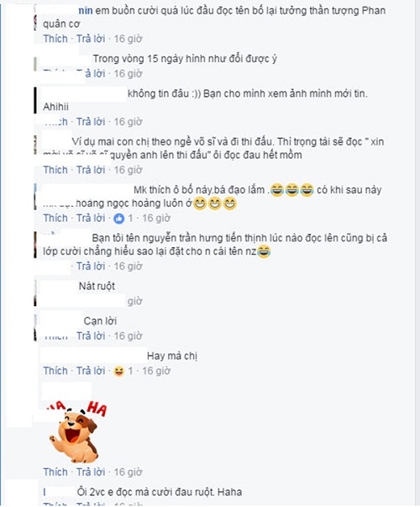Click the haha reaction icon under 'Hay mà chị'
The width and height of the screenshot is (420, 507).
tap(119, 372)
